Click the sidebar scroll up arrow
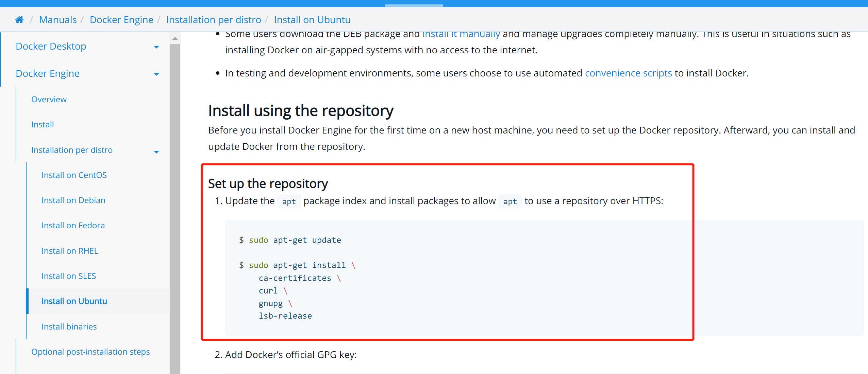This screenshot has width=868, height=374. pyautogui.click(x=175, y=39)
